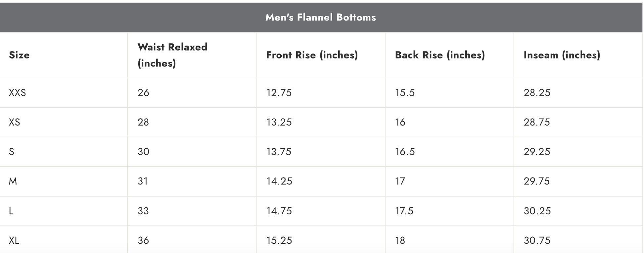Click the M size row label
The height and width of the screenshot is (253, 644).
(x=13, y=181)
